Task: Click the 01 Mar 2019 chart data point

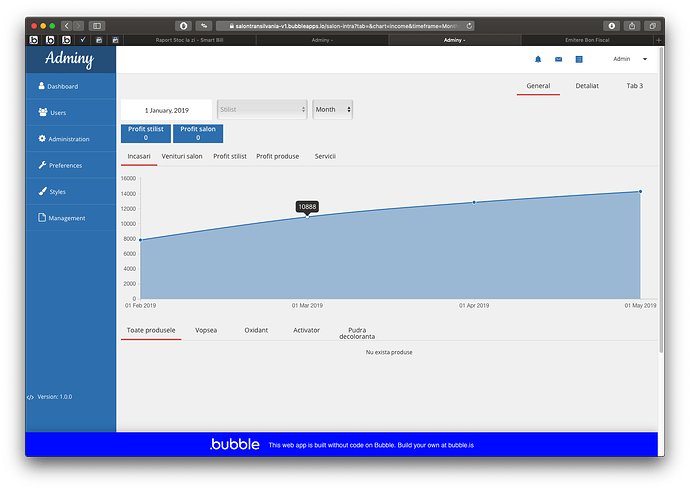Action: [x=307, y=217]
